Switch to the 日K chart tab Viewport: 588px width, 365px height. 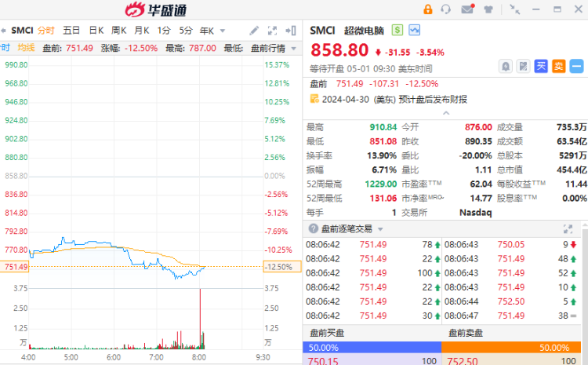(x=96, y=31)
